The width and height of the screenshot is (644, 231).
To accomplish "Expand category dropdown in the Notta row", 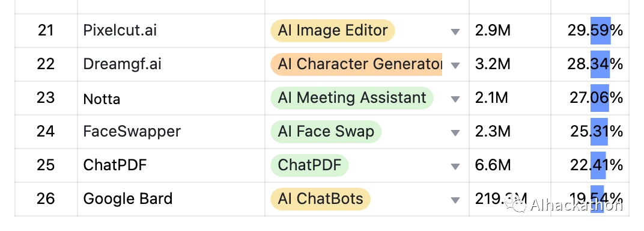I will pyautogui.click(x=455, y=99).
